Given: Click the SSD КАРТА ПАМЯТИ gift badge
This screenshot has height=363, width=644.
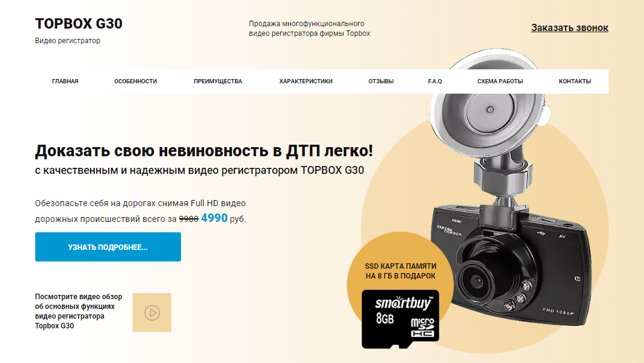Looking at the screenshot, I should click(400, 271).
